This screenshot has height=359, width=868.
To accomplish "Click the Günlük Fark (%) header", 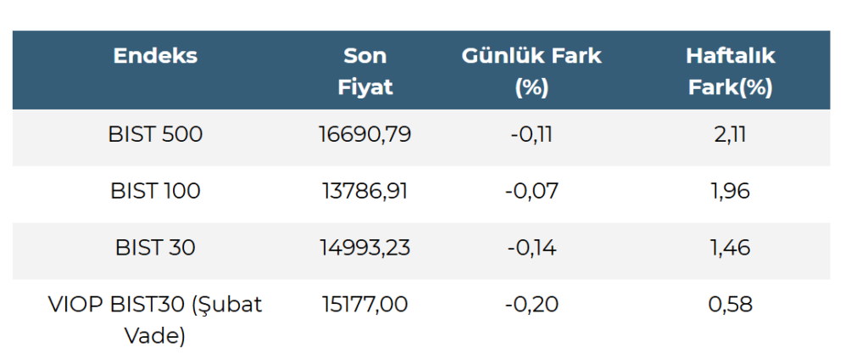I will click(531, 71).
